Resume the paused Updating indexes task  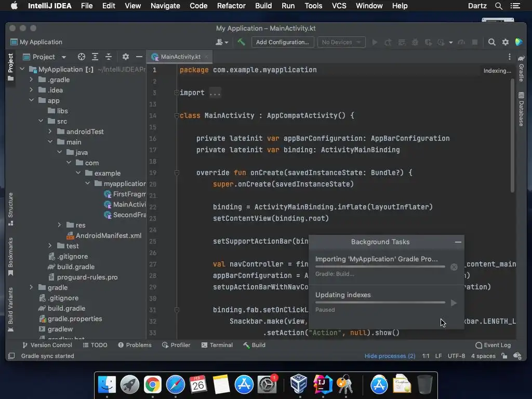454,303
